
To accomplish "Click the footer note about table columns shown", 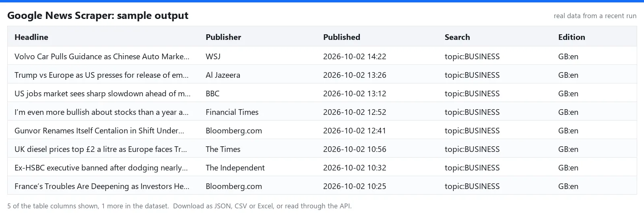I will [180, 206].
